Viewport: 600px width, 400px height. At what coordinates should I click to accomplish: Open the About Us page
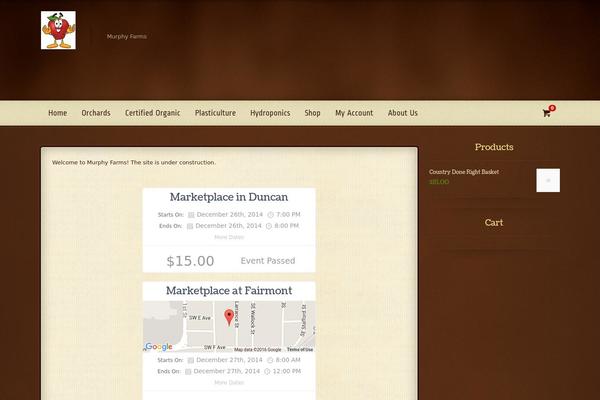point(403,113)
